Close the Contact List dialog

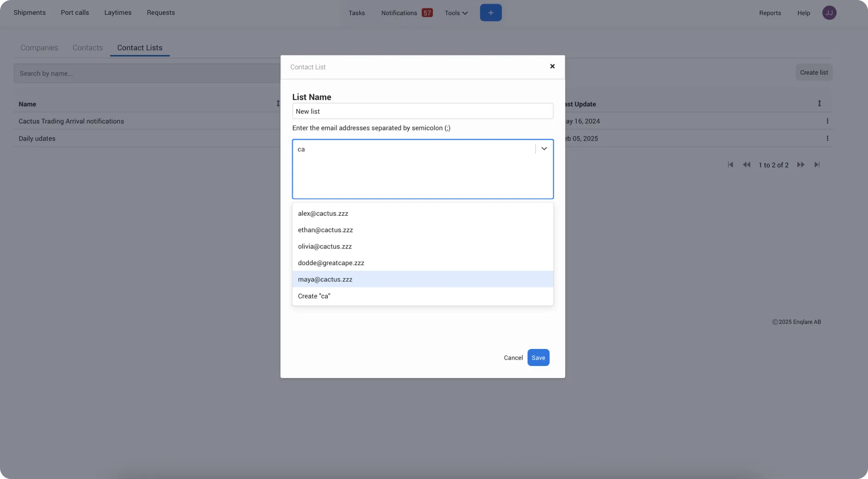(x=552, y=66)
